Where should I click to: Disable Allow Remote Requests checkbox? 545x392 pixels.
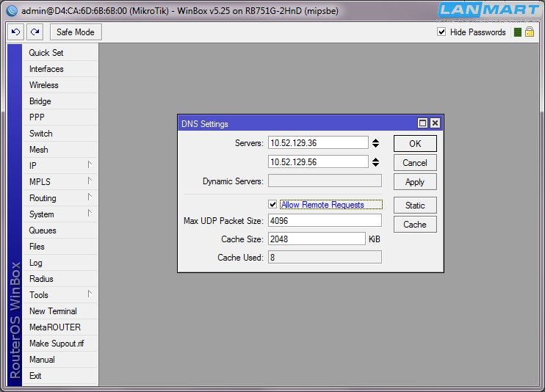(272, 204)
